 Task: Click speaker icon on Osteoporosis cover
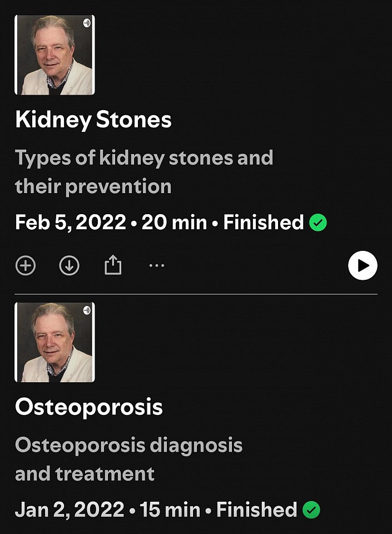pos(86,310)
